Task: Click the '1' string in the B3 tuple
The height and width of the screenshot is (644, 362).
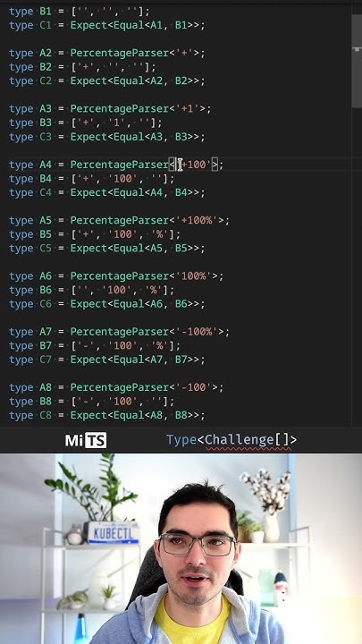Action: [x=117, y=123]
